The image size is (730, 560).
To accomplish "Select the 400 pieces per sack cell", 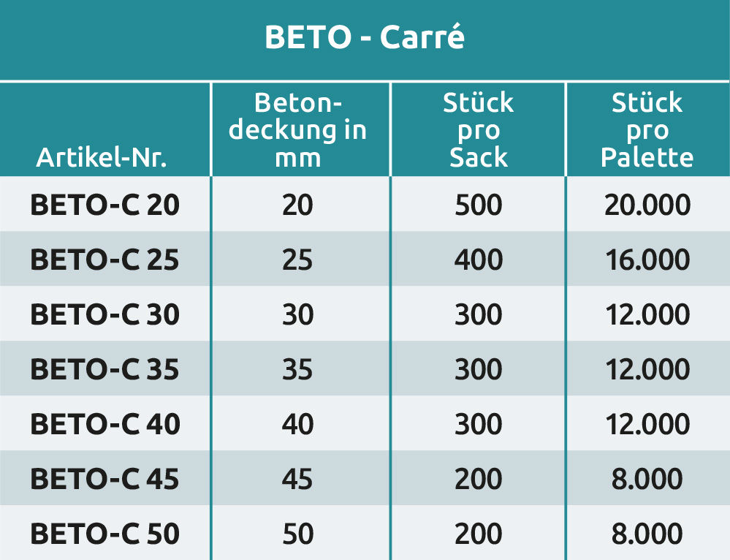I will (x=478, y=260).
